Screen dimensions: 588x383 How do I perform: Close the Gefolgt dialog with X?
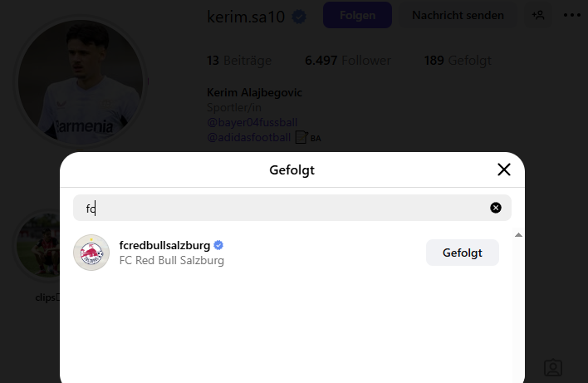(503, 170)
